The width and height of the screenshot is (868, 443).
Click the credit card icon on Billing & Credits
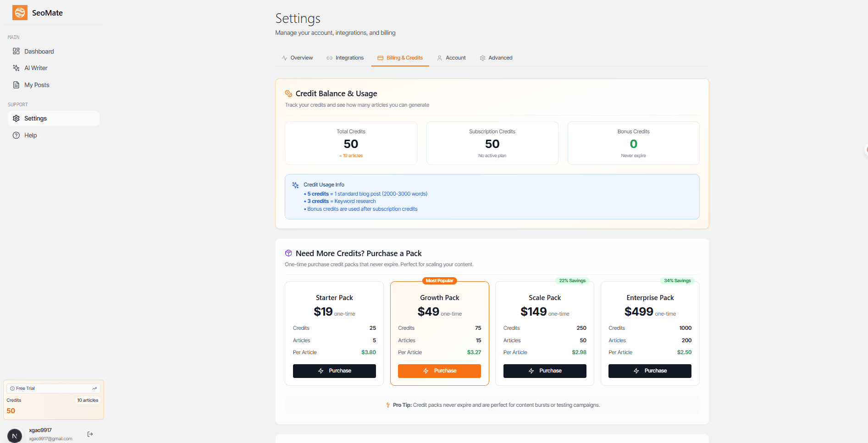click(x=380, y=58)
